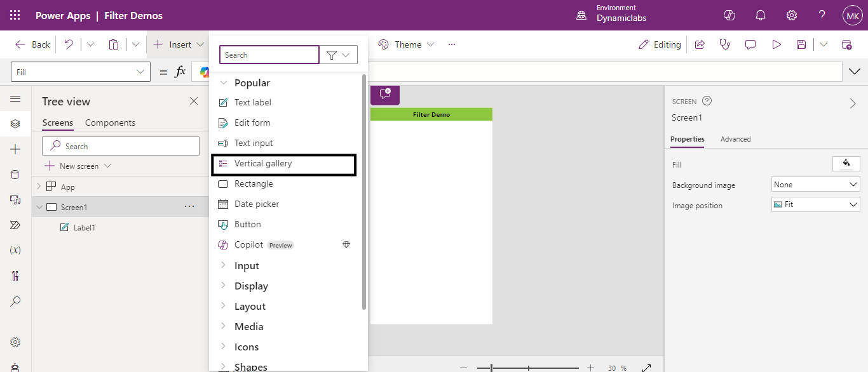Click the Variables (x) icon in sidebar

tap(15, 250)
